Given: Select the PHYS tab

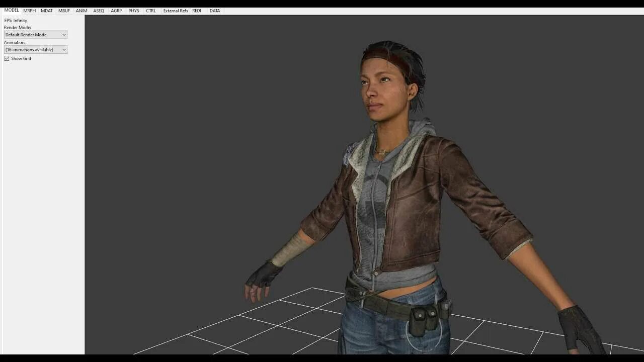Looking at the screenshot, I should tap(134, 11).
